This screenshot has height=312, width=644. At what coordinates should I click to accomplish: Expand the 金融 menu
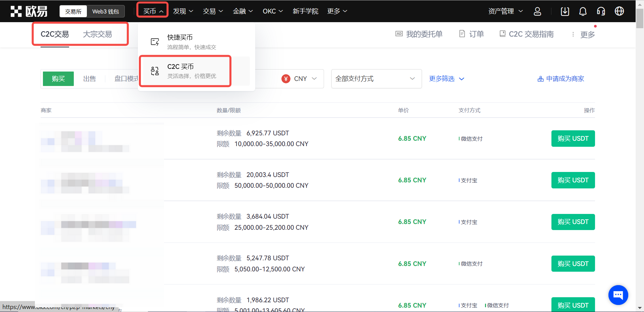tap(243, 11)
